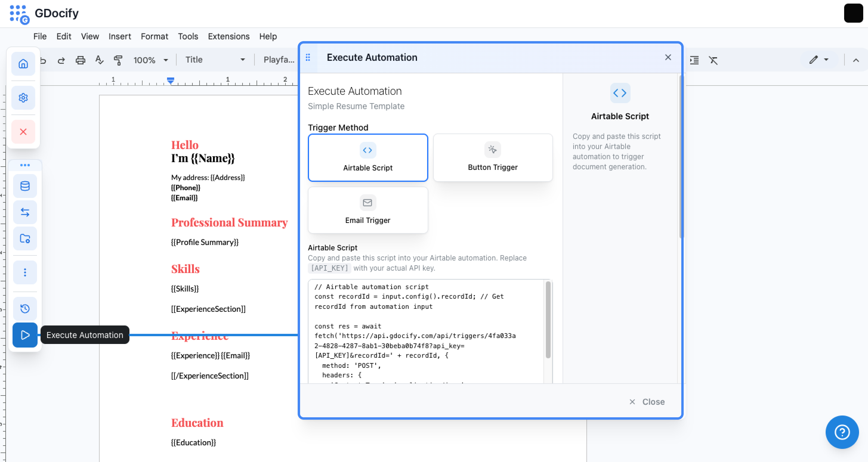Click the Close button in dialog footer
The image size is (868, 462).
coord(647,402)
